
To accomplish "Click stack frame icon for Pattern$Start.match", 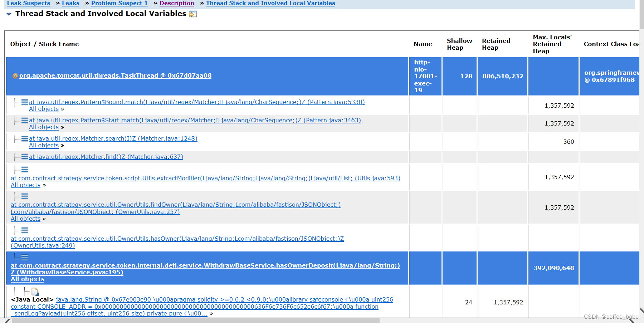I will pyautogui.click(x=24, y=120).
